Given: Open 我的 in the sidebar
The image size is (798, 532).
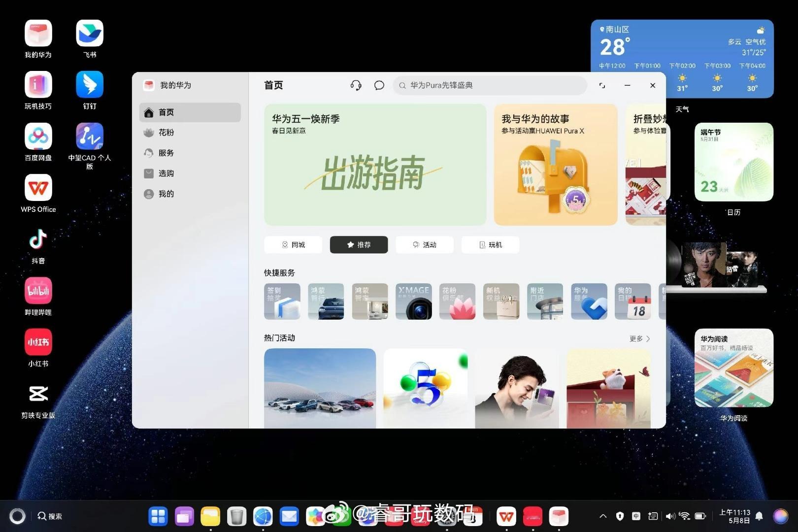Looking at the screenshot, I should [190, 194].
